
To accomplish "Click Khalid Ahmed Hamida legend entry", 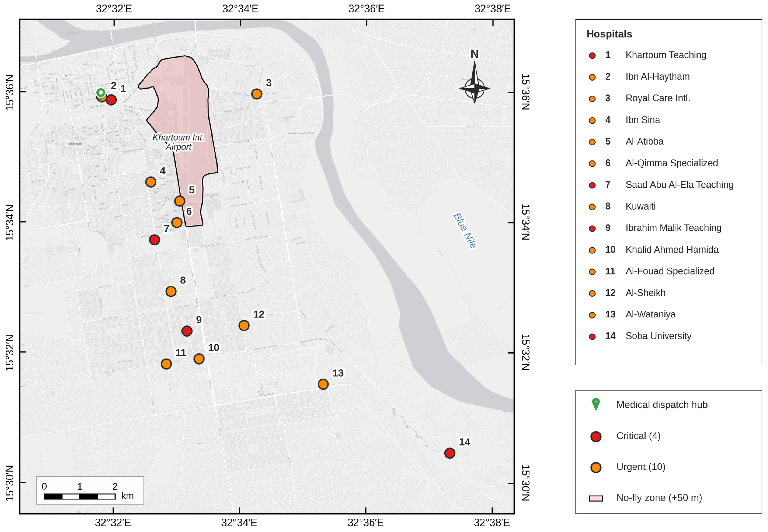I will click(x=672, y=249).
